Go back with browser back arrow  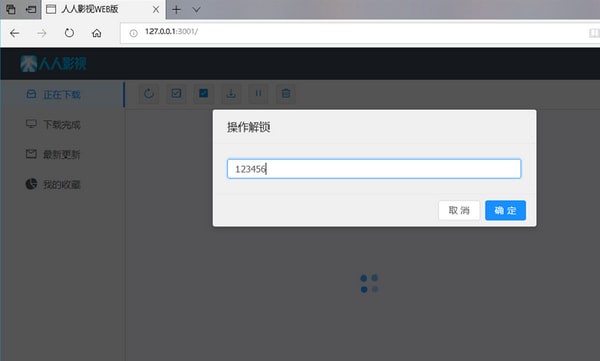click(x=15, y=33)
